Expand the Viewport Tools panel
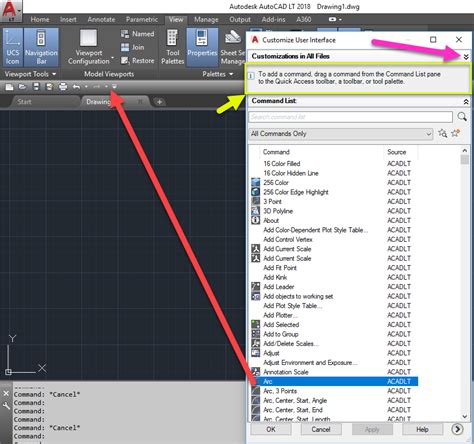 tap(30, 74)
